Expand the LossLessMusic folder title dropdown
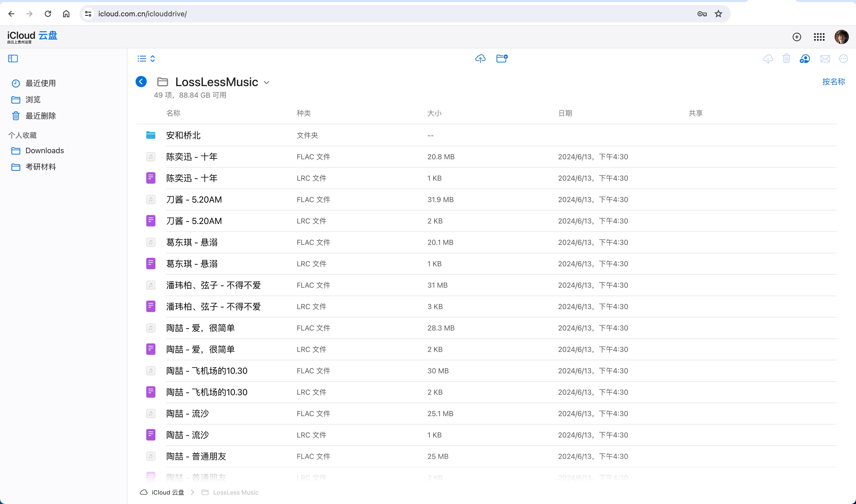Screen dimensions: 856x504 point(267,83)
